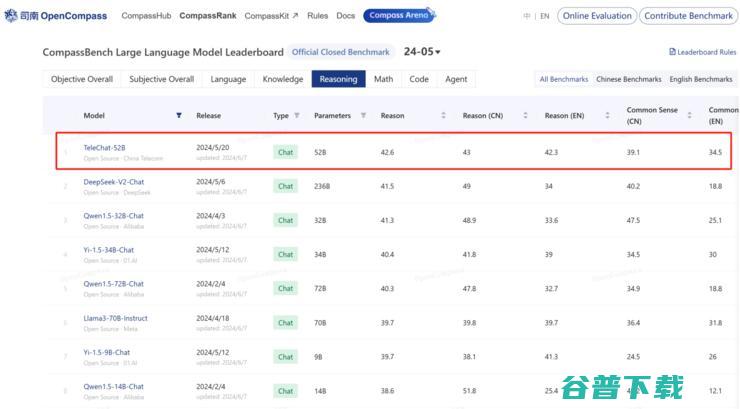740x409 pixels.
Task: Open the Docs page
Action: (x=345, y=16)
